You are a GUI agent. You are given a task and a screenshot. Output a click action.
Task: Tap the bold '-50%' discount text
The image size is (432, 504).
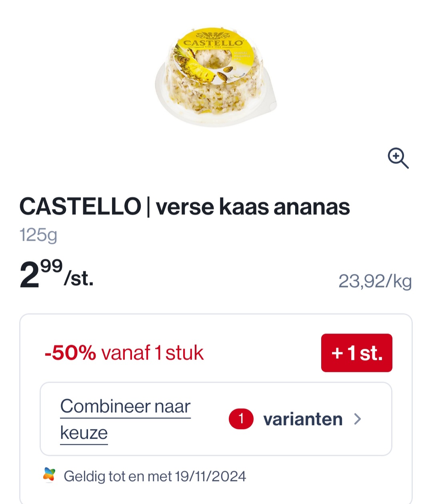pos(70,353)
